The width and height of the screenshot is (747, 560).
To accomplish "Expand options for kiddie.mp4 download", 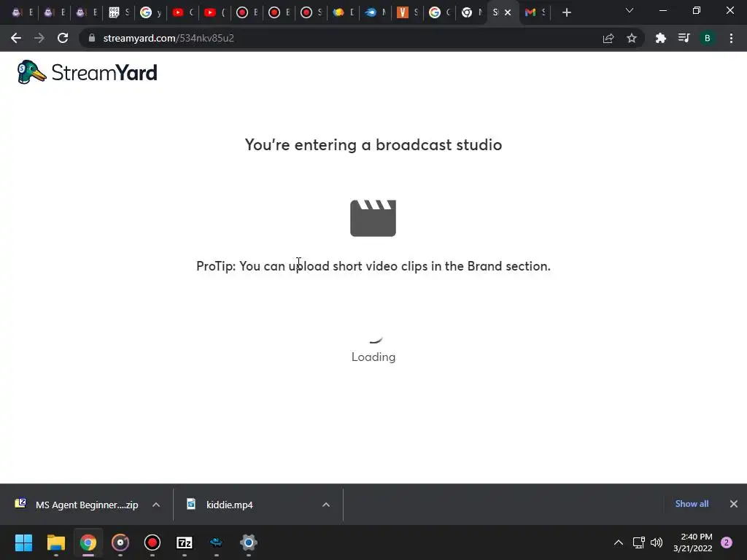I will tap(326, 505).
